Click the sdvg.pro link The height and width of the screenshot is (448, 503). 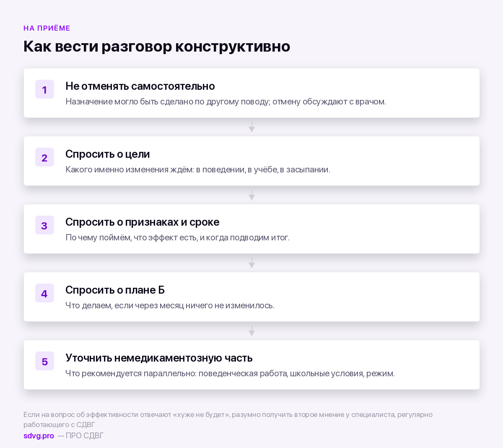click(39, 436)
